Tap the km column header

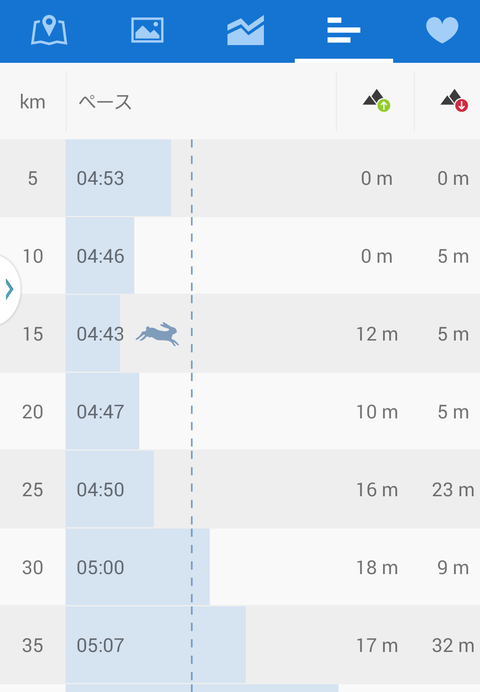(x=33, y=102)
